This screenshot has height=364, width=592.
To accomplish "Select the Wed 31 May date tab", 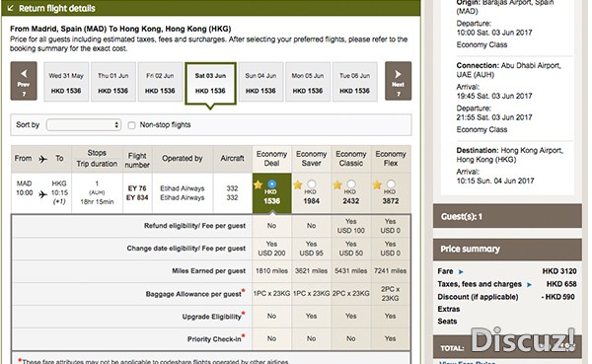I will coord(66,82).
